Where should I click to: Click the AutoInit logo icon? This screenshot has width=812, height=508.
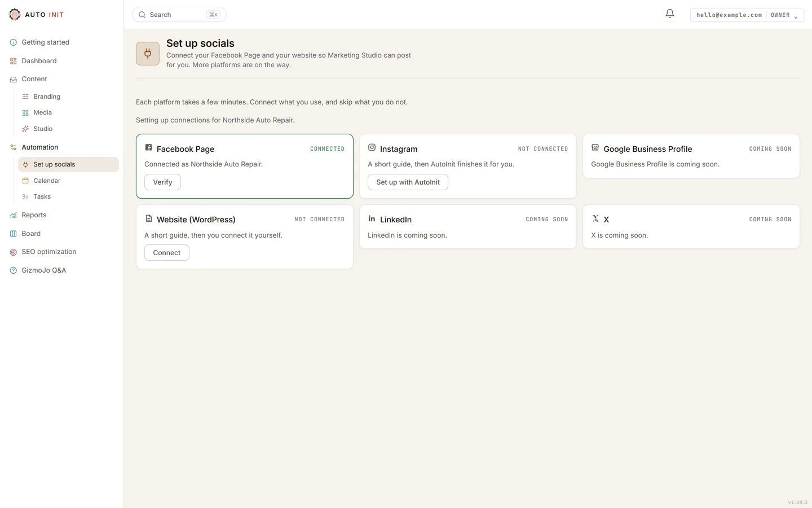click(x=15, y=15)
